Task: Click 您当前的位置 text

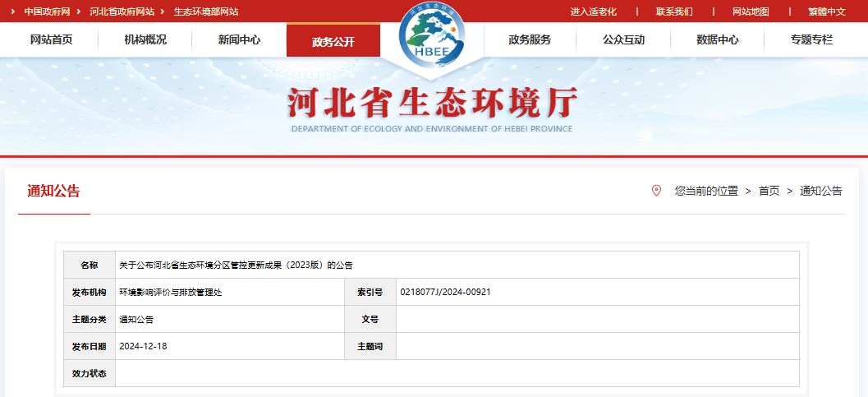Action: [706, 191]
